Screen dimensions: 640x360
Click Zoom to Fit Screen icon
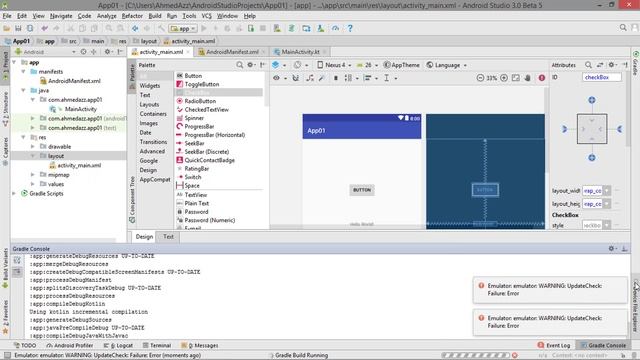point(516,78)
